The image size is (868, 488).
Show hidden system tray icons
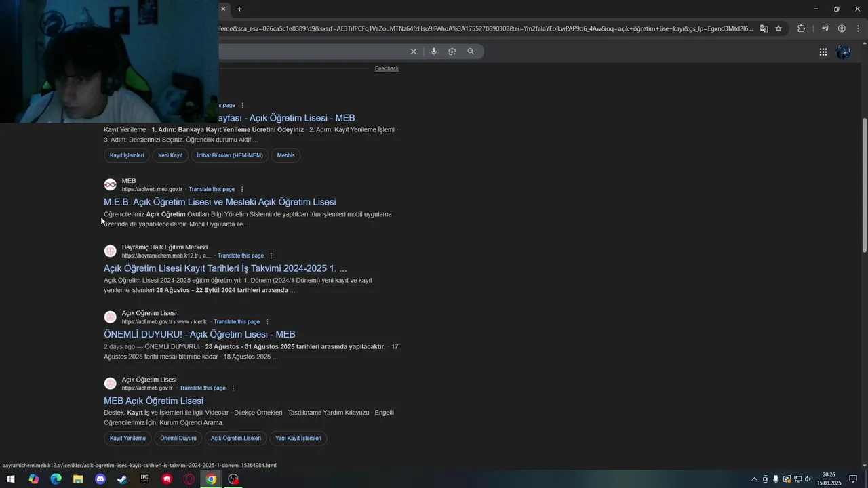click(x=754, y=479)
